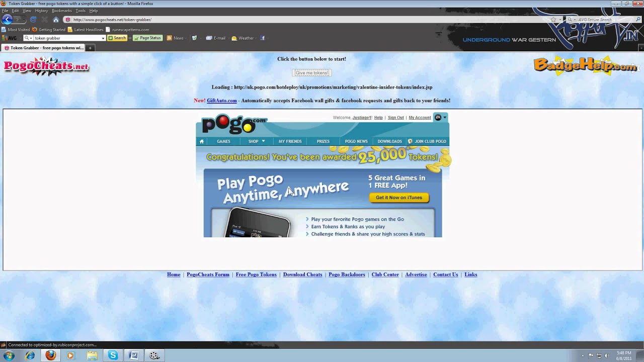644x362 pixels.
Task: Click the Pogo home icon in nav bar
Action: (x=202, y=141)
